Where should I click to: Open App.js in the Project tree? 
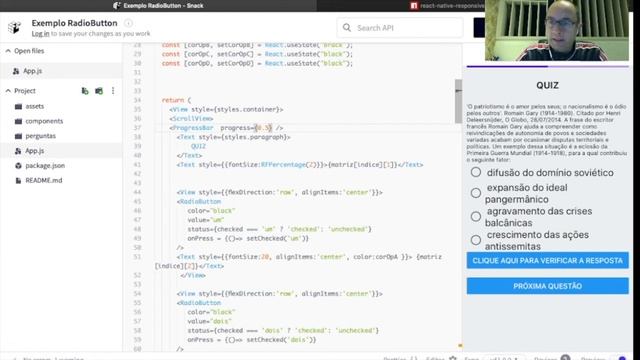coord(61,151)
